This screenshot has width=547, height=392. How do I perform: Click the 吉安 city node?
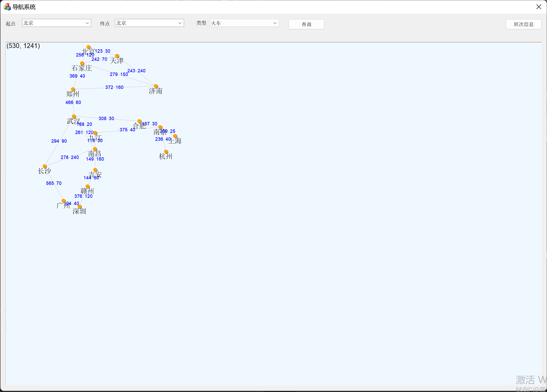95,170
